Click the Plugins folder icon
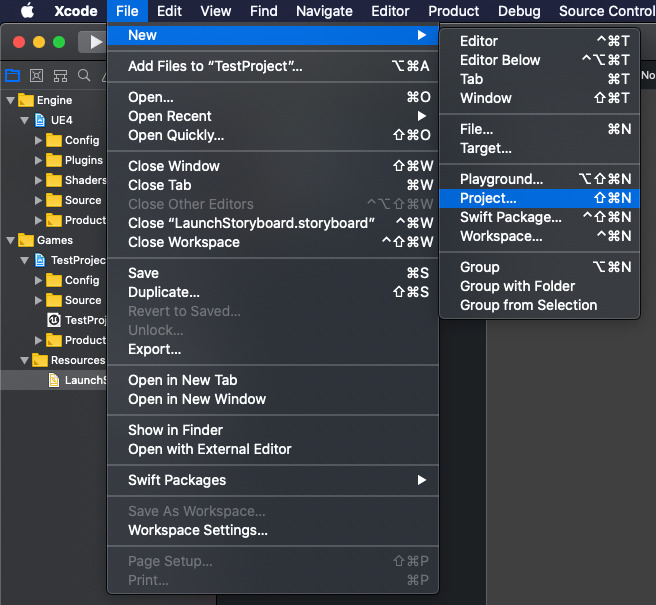This screenshot has width=656, height=605. pyautogui.click(x=54, y=160)
